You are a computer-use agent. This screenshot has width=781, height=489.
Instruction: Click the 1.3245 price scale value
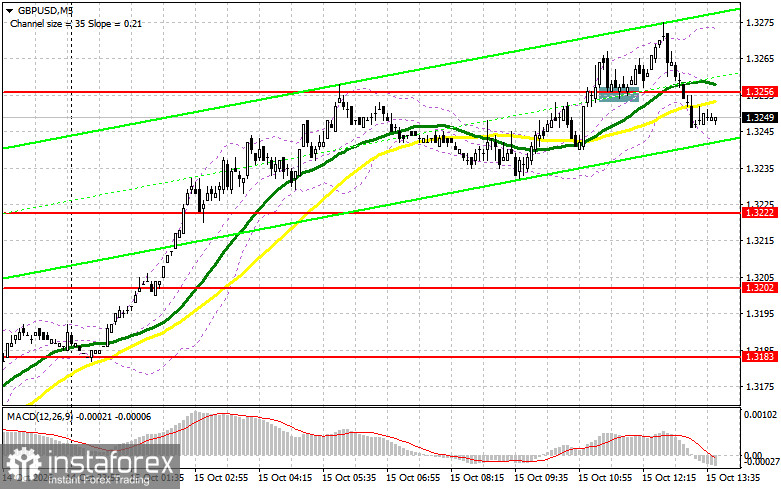coord(760,131)
